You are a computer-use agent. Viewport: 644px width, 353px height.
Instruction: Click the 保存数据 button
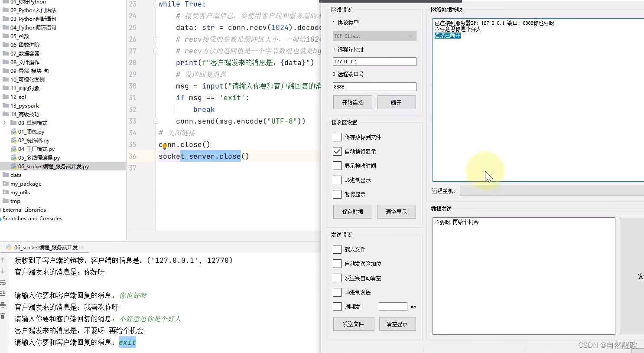tap(353, 212)
